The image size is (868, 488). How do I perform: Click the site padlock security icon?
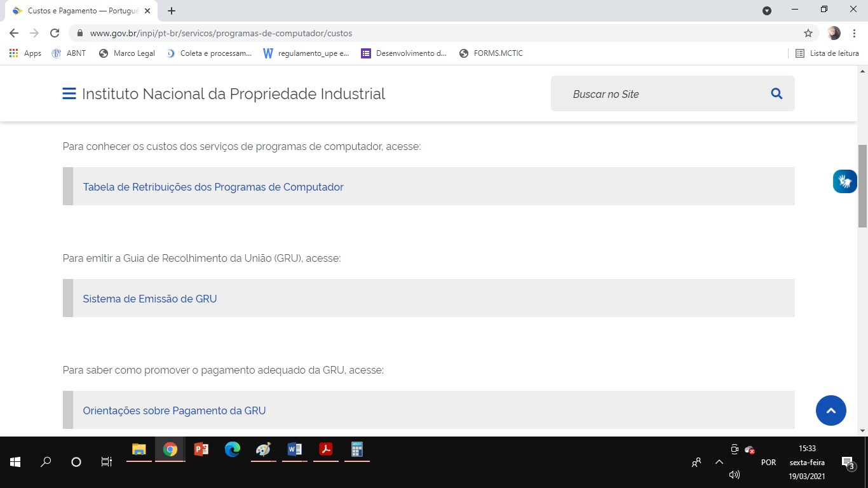[x=80, y=33]
